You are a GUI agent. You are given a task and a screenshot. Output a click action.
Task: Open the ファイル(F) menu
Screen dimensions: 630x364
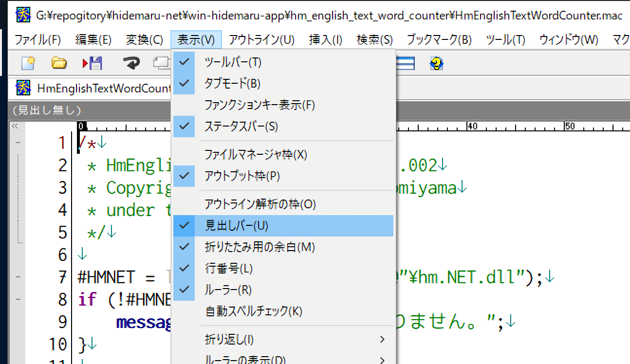tap(38, 40)
